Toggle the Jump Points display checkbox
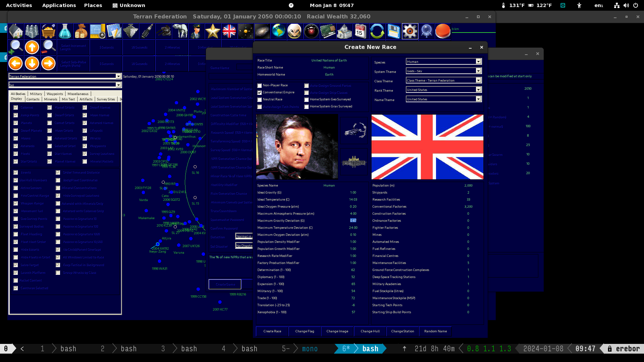Viewport: 644px width, 362px height. (x=16, y=115)
